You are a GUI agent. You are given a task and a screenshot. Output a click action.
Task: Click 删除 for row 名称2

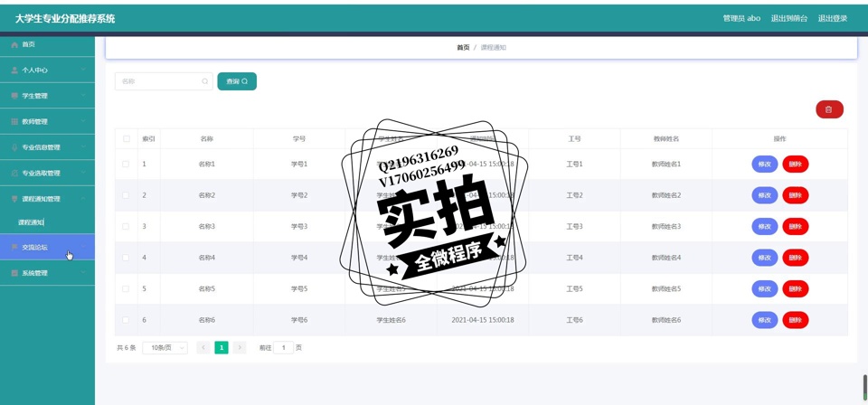click(796, 195)
